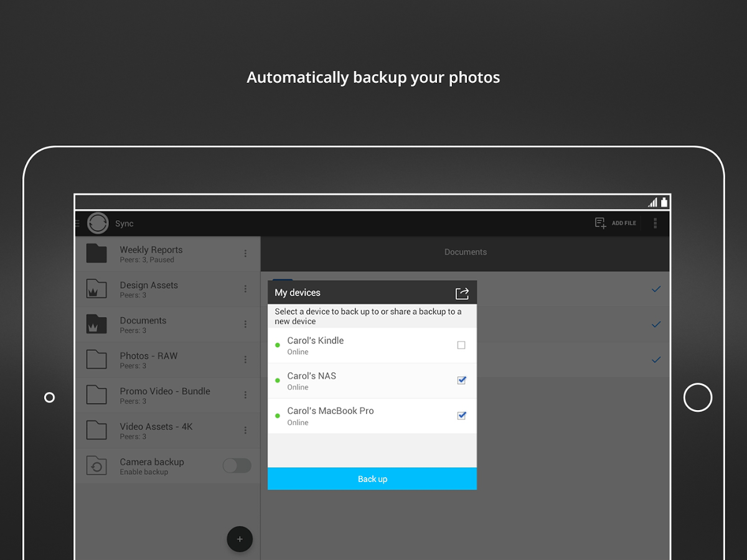Click the Video Assets - 4K folder name

[156, 427]
